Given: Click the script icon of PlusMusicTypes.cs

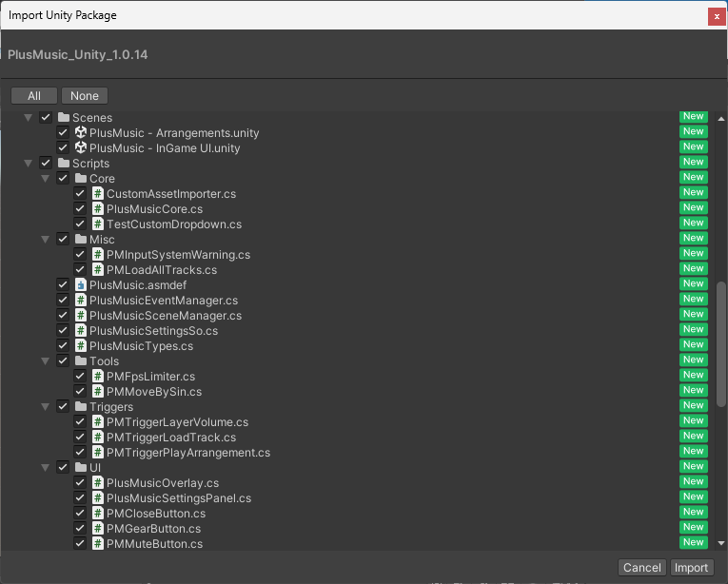Looking at the screenshot, I should click(x=81, y=346).
